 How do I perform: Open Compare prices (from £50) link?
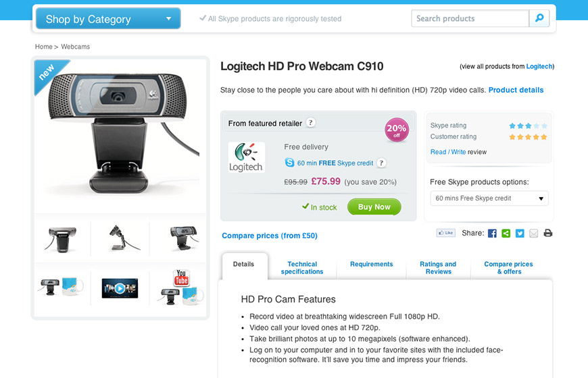coord(270,236)
